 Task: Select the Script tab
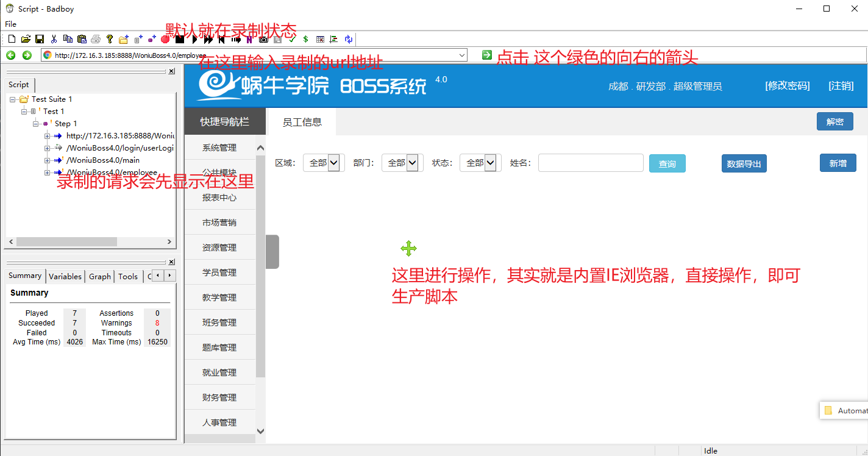pos(19,85)
